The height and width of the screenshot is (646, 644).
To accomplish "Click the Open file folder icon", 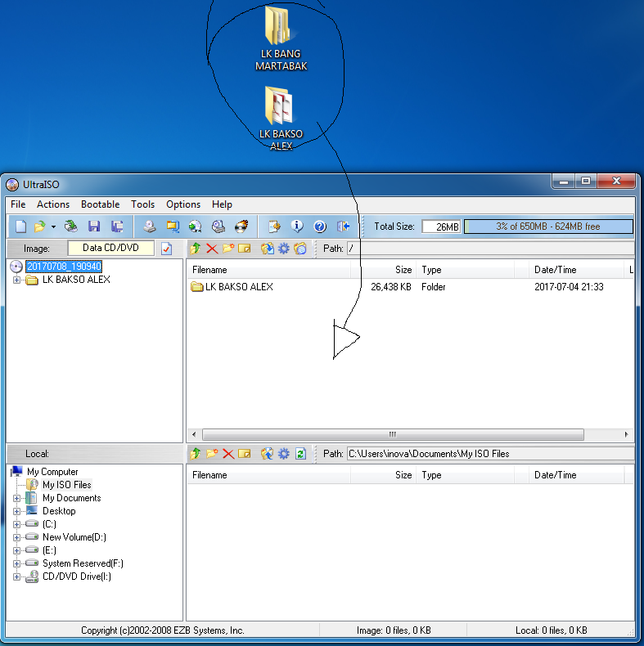I will (x=39, y=227).
